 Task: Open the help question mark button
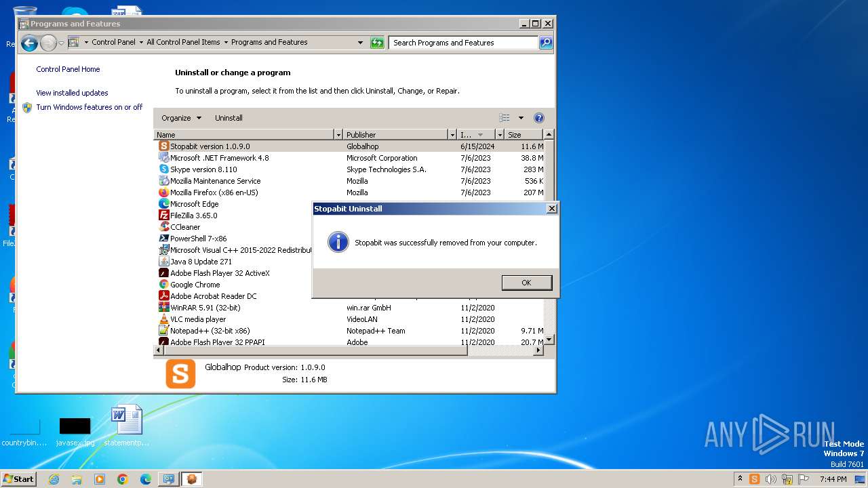pyautogui.click(x=539, y=118)
